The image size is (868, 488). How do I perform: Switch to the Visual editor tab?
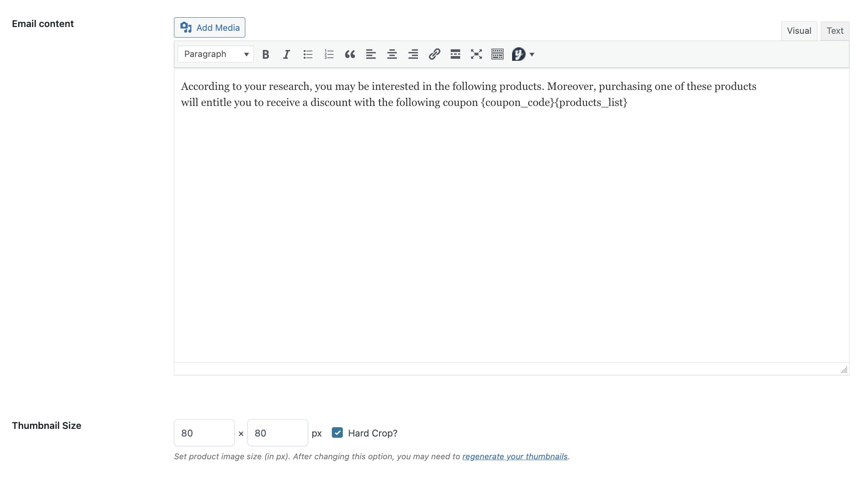tap(799, 31)
